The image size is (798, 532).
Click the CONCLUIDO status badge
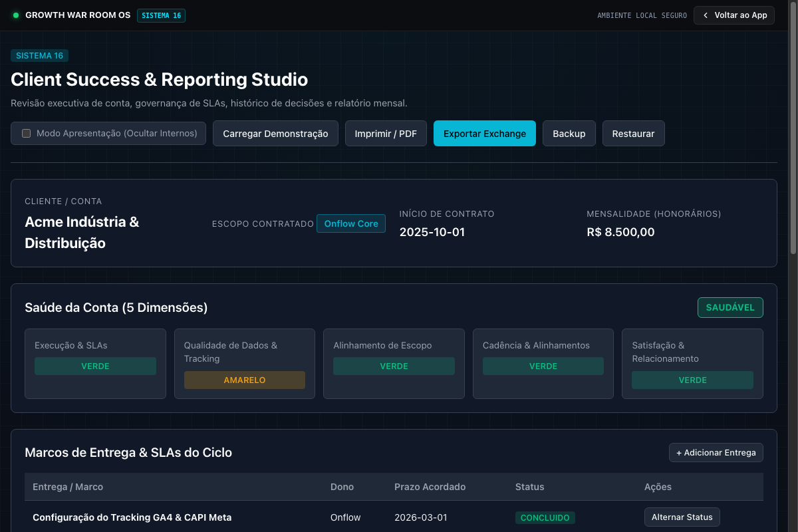545,517
